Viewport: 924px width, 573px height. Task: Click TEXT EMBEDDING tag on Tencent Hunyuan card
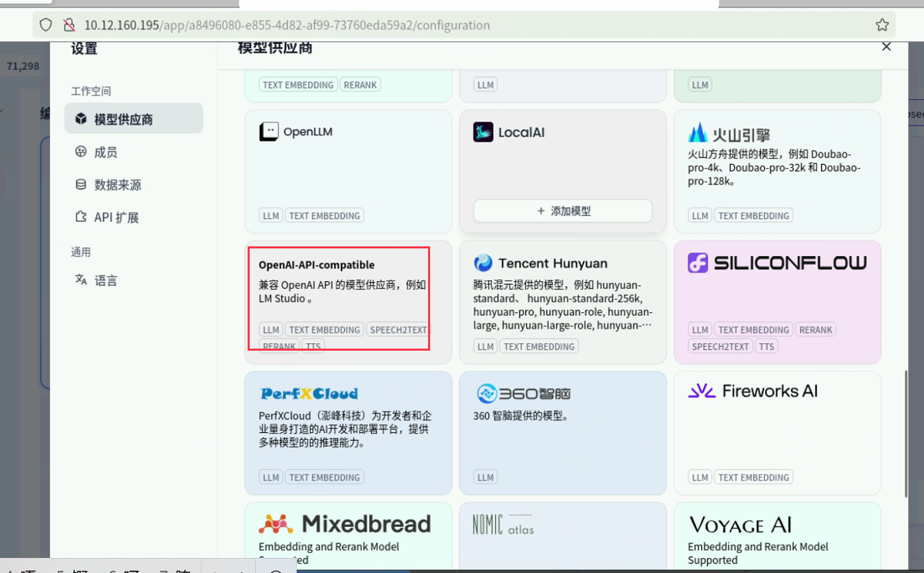pyautogui.click(x=539, y=347)
